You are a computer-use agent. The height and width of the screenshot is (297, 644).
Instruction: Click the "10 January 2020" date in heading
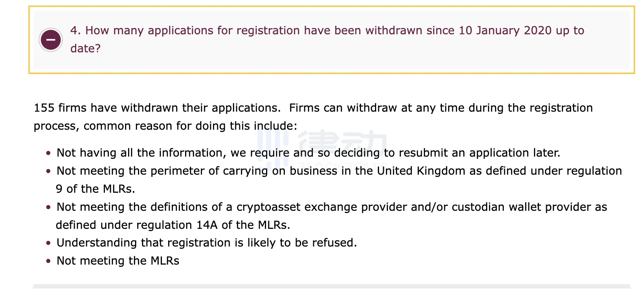click(505, 31)
